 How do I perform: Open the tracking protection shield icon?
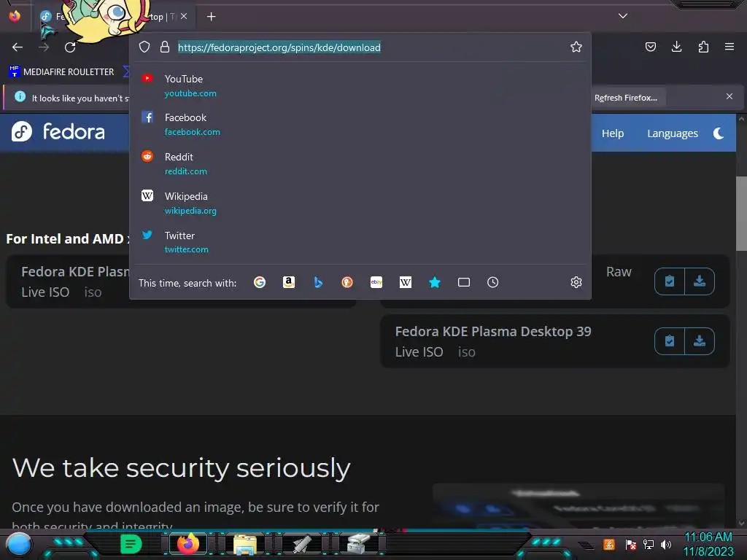(x=144, y=47)
